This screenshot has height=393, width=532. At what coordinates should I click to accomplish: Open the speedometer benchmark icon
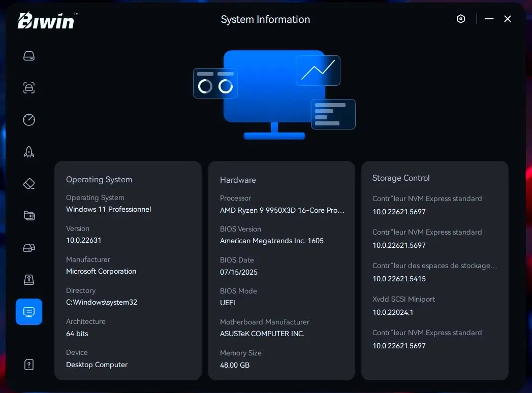[x=29, y=120]
